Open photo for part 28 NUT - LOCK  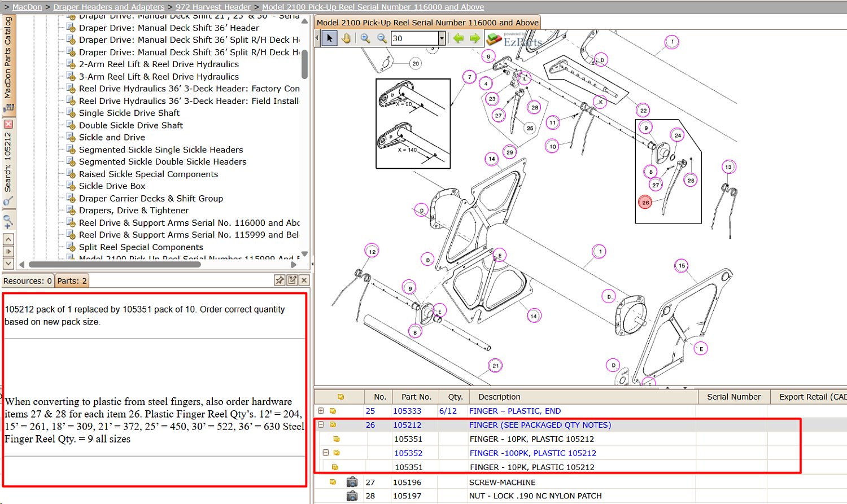[x=352, y=496]
